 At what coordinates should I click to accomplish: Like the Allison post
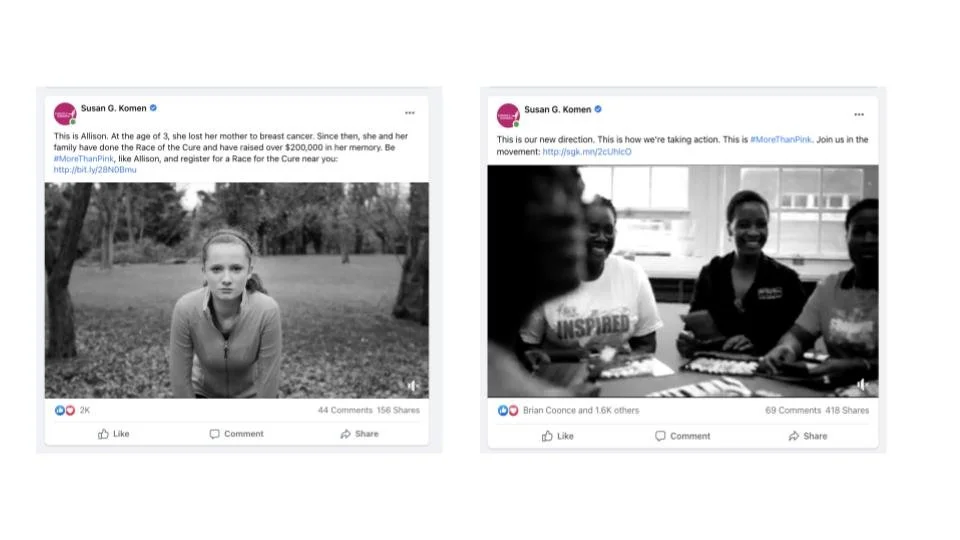click(x=114, y=433)
